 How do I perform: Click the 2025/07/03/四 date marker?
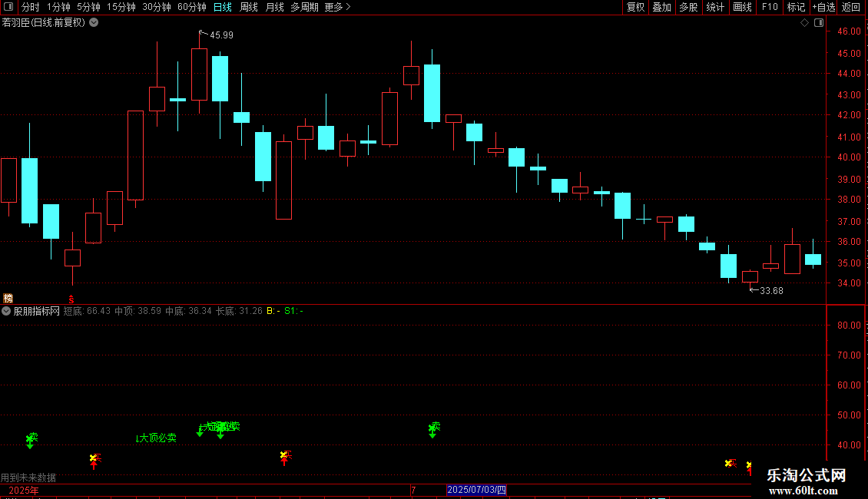[x=476, y=490]
